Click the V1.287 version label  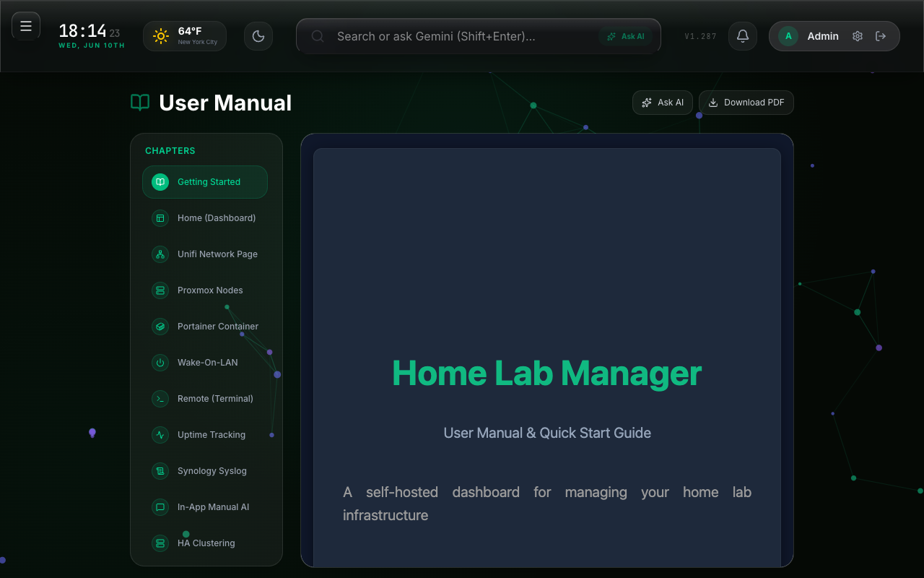[700, 36]
